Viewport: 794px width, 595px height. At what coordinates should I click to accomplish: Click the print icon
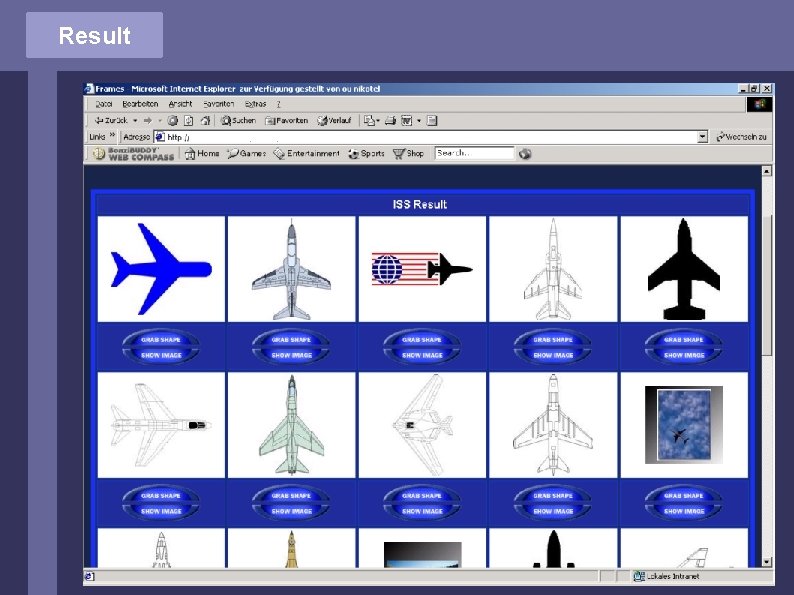(390, 121)
